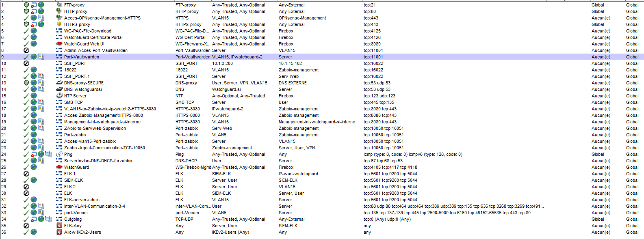Click the WG-Cert-Portal policy type cell
This screenshot has width=644, height=239.
pyautogui.click(x=191, y=37)
